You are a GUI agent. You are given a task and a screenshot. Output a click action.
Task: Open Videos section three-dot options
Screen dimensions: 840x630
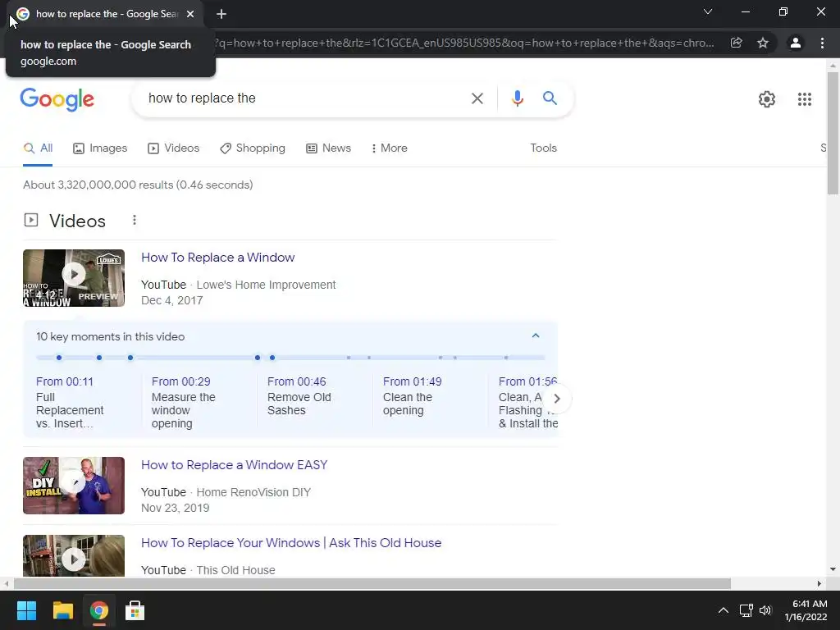pyautogui.click(x=134, y=220)
